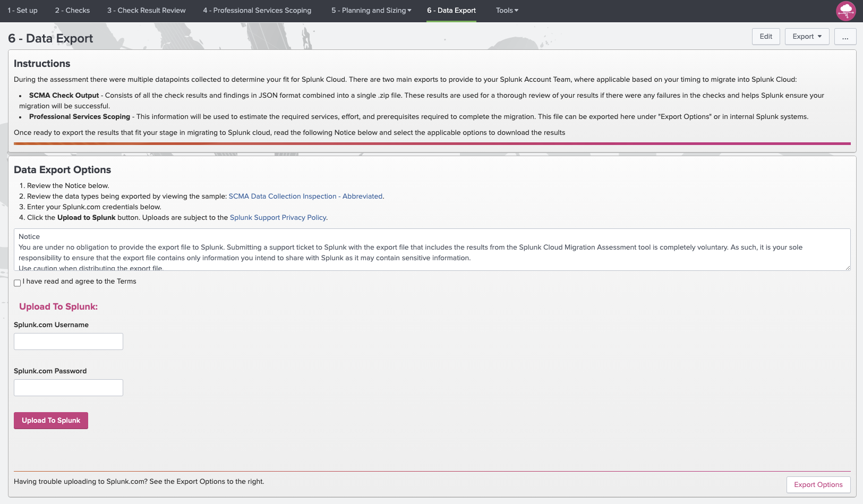
Task: Click the Edit button
Action: point(766,37)
